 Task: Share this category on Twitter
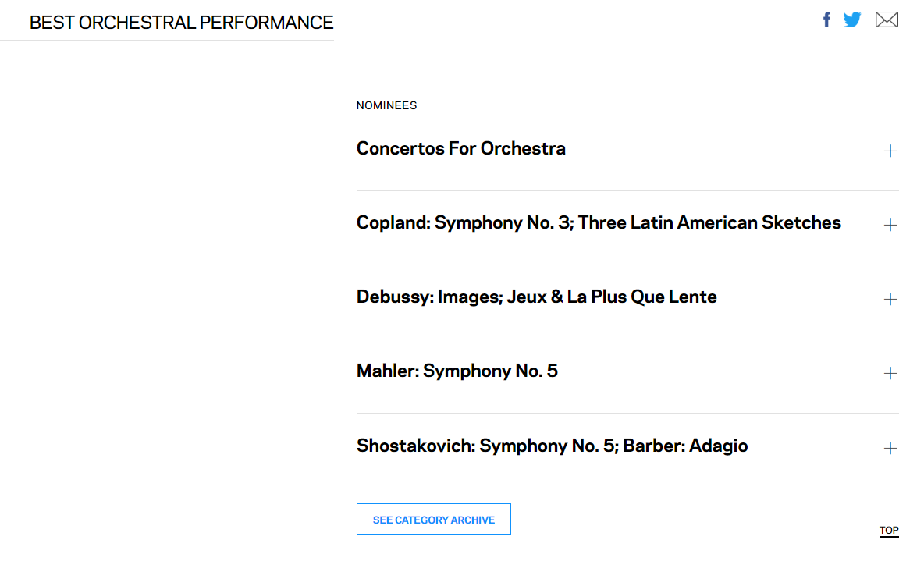(852, 20)
